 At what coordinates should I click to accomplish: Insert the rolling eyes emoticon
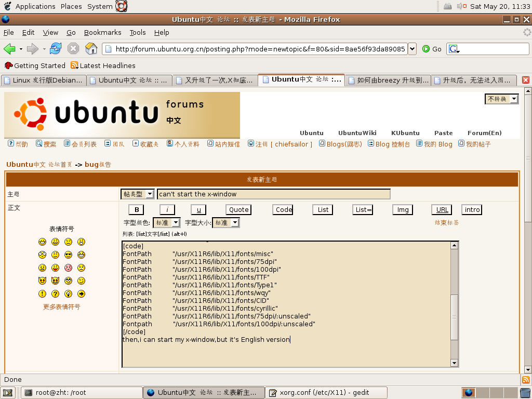click(x=68, y=281)
